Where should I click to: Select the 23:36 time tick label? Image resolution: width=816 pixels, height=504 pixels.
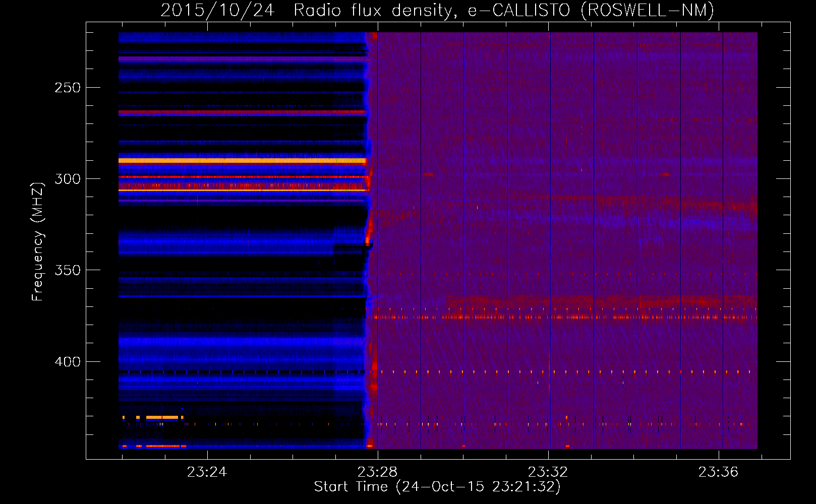click(718, 472)
